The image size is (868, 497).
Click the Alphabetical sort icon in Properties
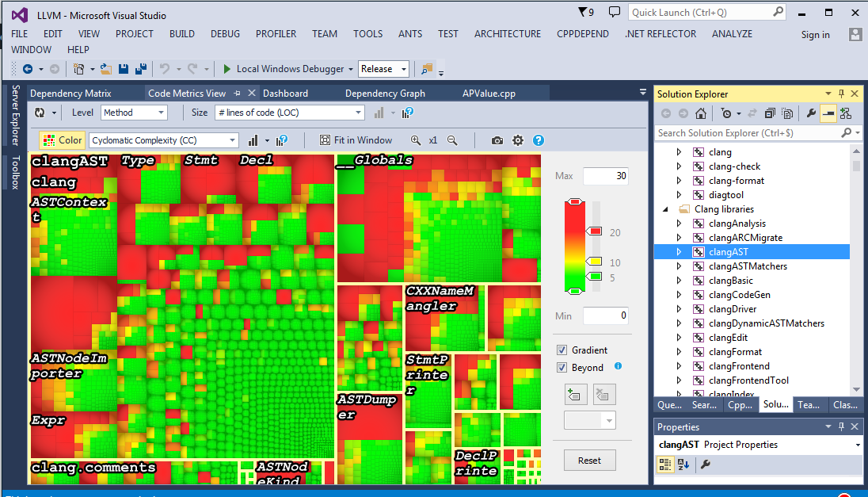tap(683, 465)
